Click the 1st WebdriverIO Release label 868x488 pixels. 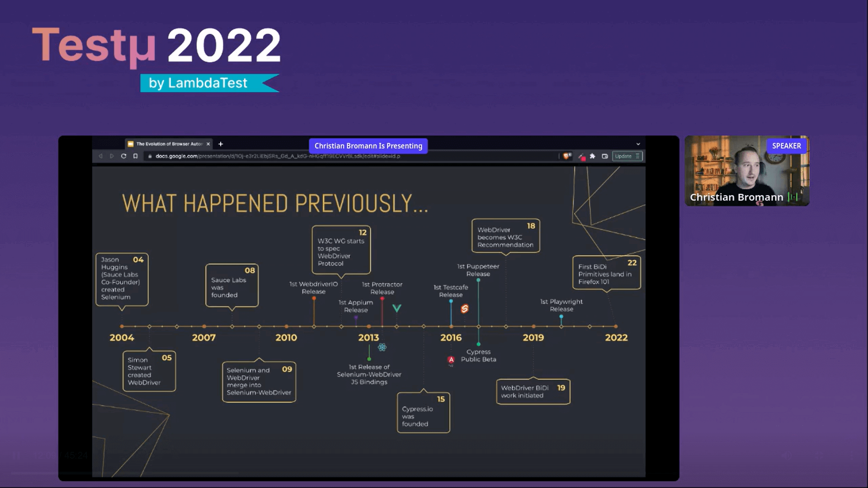(x=313, y=288)
